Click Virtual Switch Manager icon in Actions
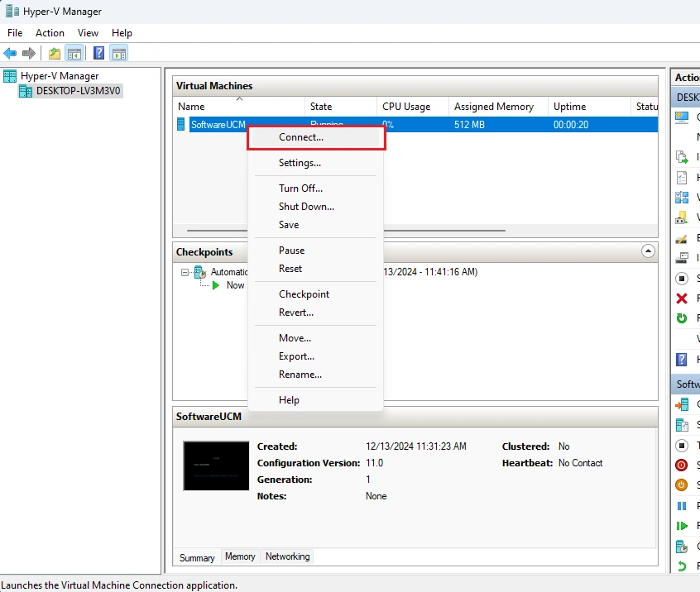 click(x=681, y=197)
